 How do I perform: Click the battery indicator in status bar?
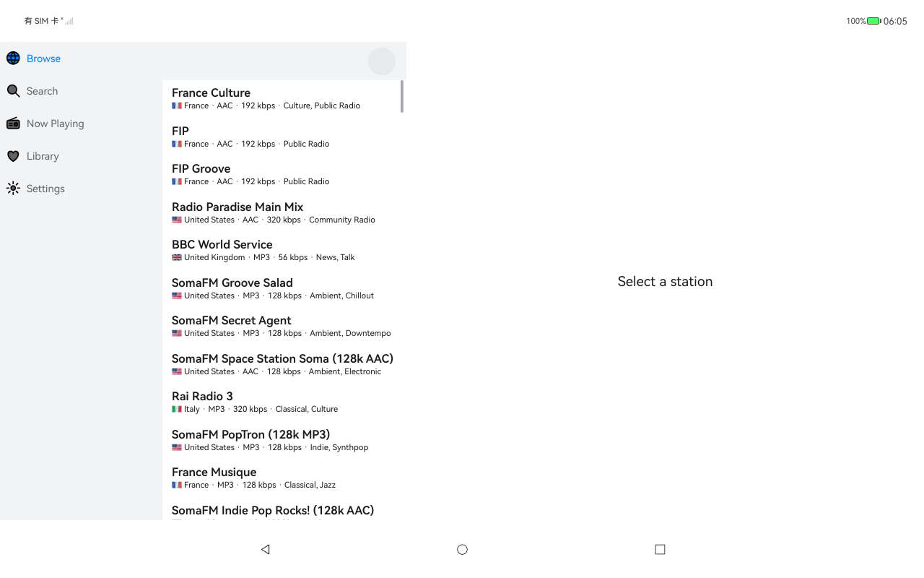[x=873, y=21]
